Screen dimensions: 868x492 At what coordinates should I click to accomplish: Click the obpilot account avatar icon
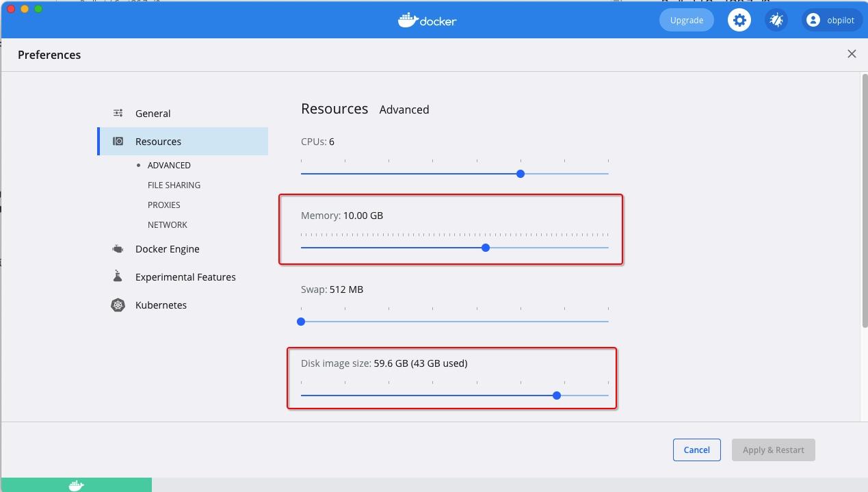pos(813,21)
